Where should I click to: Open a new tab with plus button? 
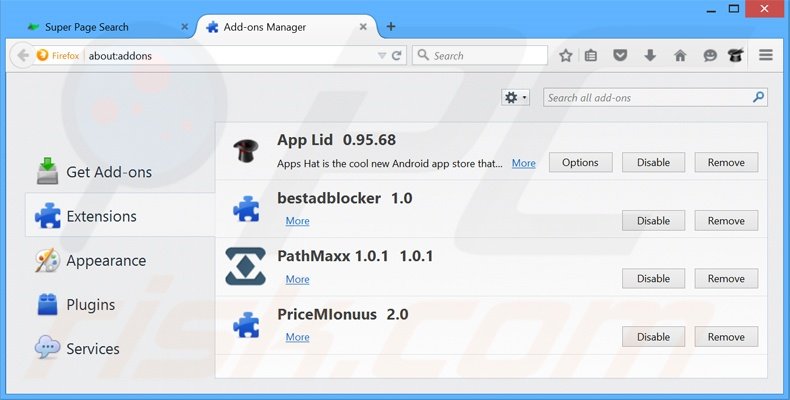(390, 27)
